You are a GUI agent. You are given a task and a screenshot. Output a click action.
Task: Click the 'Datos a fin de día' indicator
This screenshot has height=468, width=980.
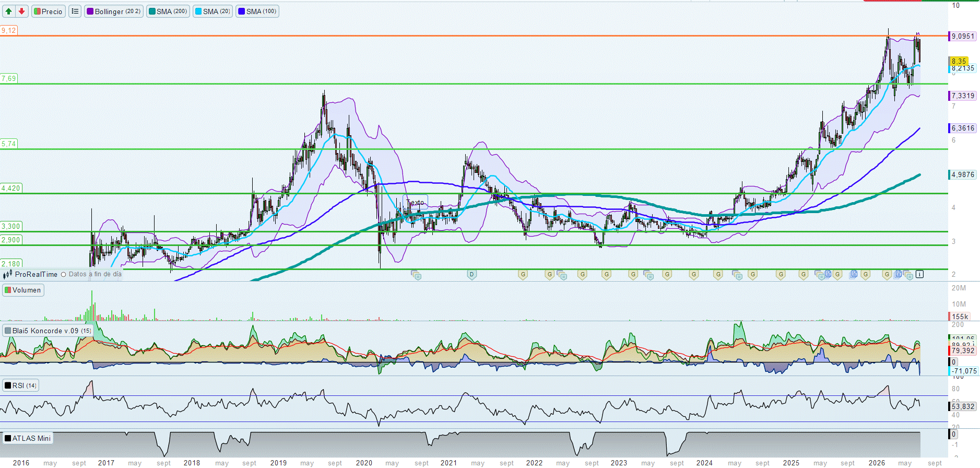coord(91,274)
